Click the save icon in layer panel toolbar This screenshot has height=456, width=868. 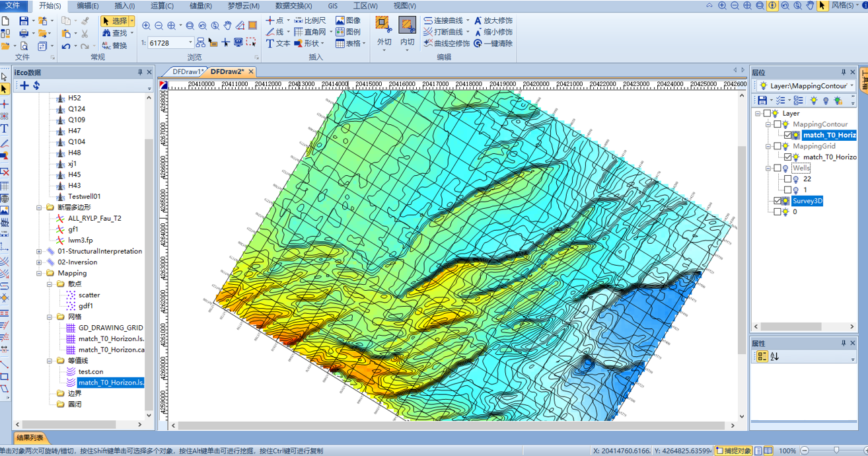tap(762, 100)
